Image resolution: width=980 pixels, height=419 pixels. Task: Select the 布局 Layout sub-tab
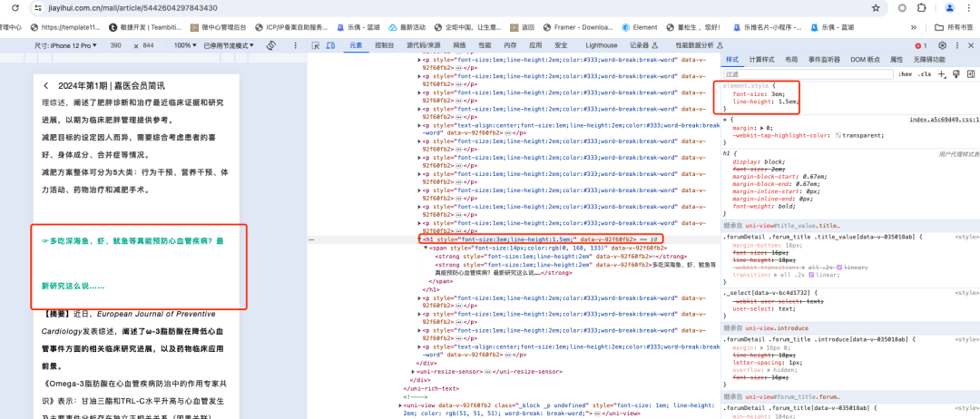[x=791, y=59]
